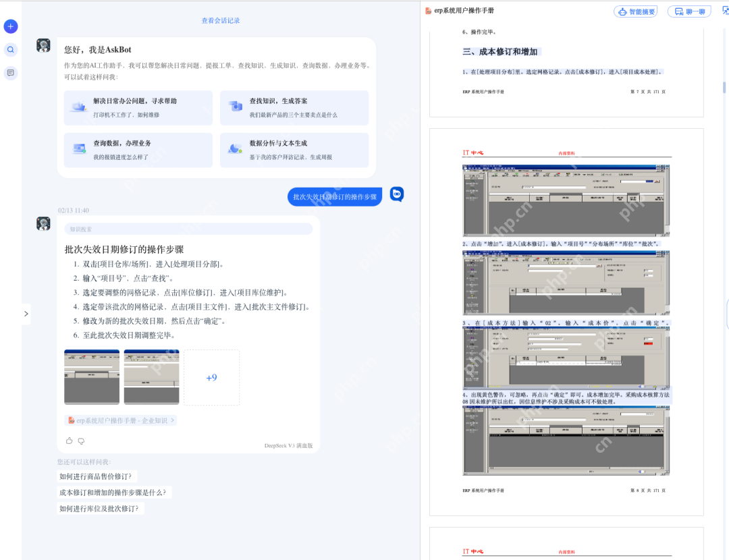Give a thumbs up to the bot answer
Image resolution: width=729 pixels, height=560 pixels.
coord(68,441)
